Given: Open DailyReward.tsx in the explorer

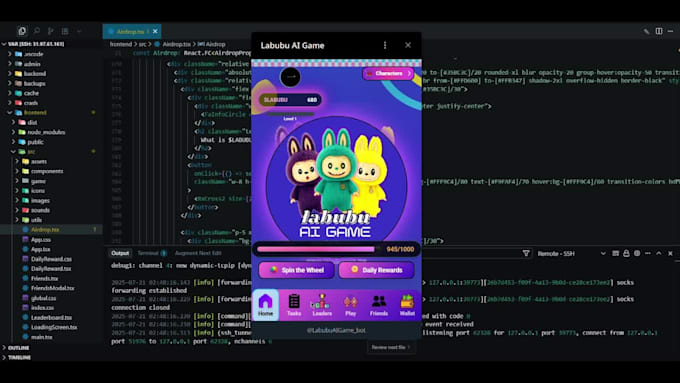Looking at the screenshot, I should click(x=51, y=268).
